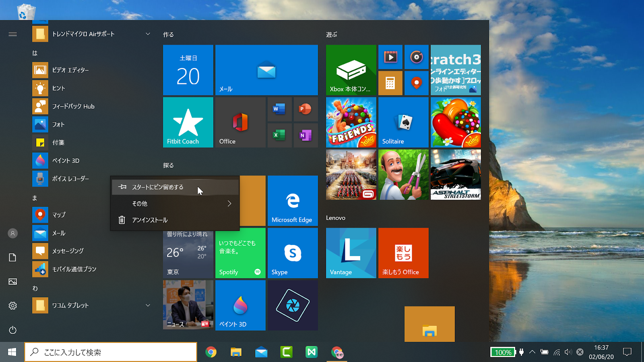The height and width of the screenshot is (362, 644).
Task: Open the Fitbit Coach tile
Action: coord(188,122)
